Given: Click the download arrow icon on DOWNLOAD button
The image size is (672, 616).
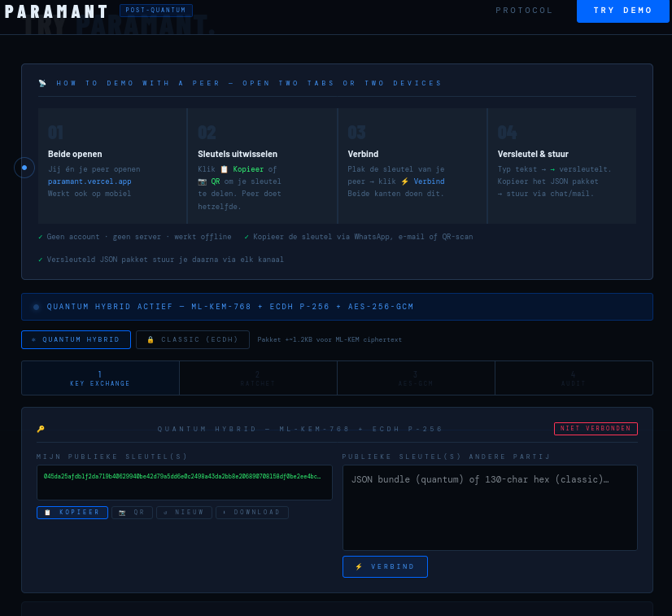Looking at the screenshot, I should pyautogui.click(x=225, y=513).
